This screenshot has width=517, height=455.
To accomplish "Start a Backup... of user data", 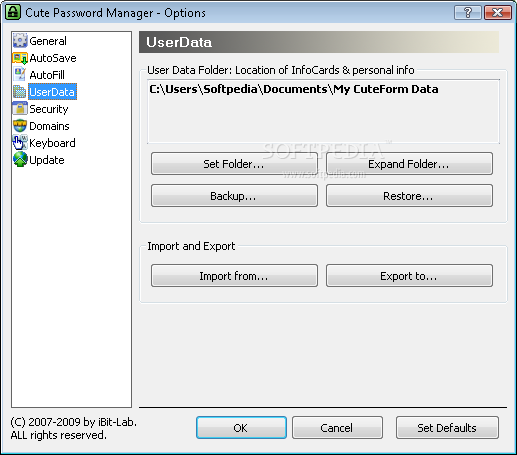I will pyautogui.click(x=234, y=196).
